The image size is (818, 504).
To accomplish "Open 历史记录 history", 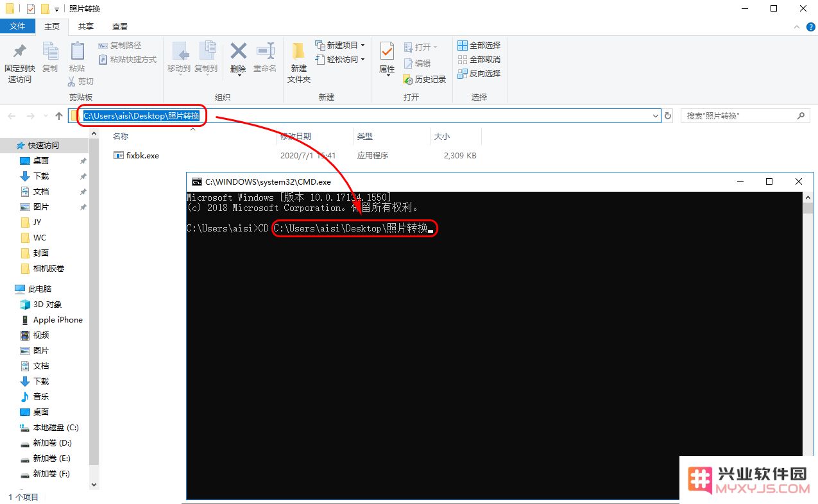I will 425,79.
